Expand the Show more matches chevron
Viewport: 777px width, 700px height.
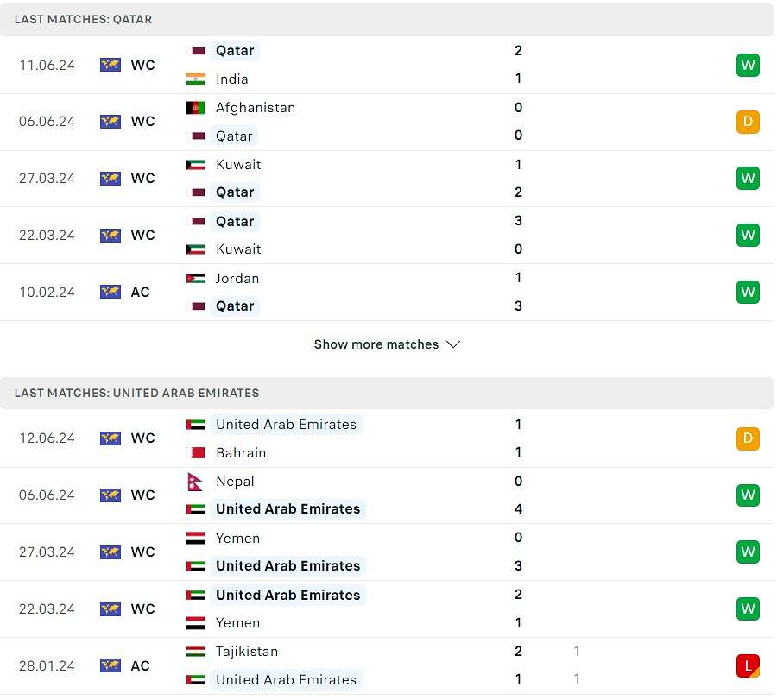pyautogui.click(x=453, y=344)
